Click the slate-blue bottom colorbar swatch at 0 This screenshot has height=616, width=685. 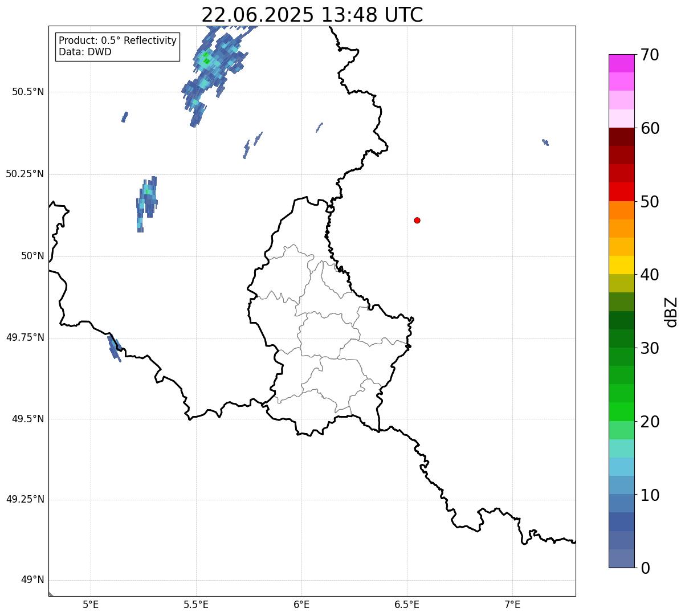(621, 558)
